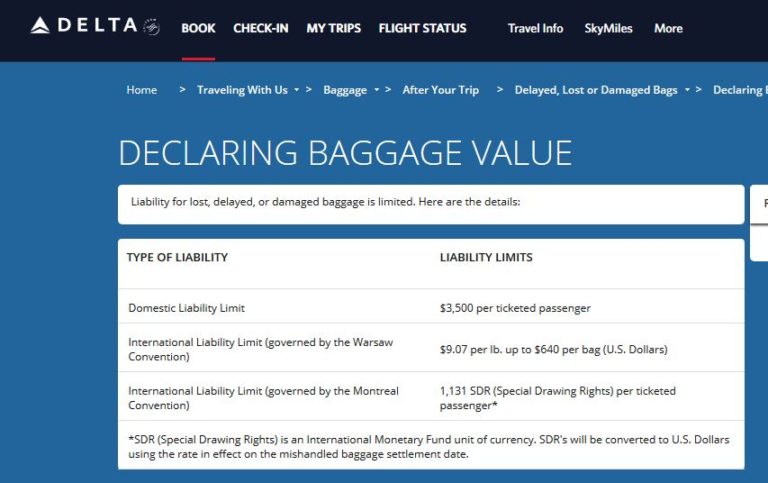Open the SkyMiles menu
Screen dimensions: 768x483
(x=608, y=28)
